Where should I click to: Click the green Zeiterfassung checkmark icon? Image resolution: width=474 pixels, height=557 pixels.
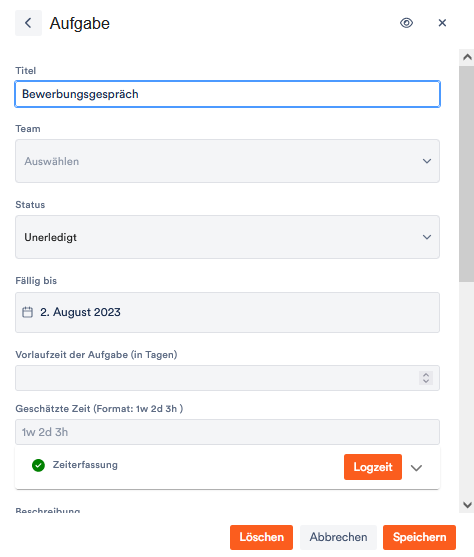(x=38, y=465)
